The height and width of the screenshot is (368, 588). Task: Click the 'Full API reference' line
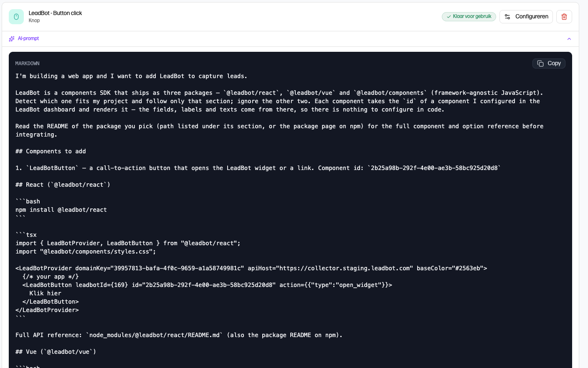coord(179,335)
